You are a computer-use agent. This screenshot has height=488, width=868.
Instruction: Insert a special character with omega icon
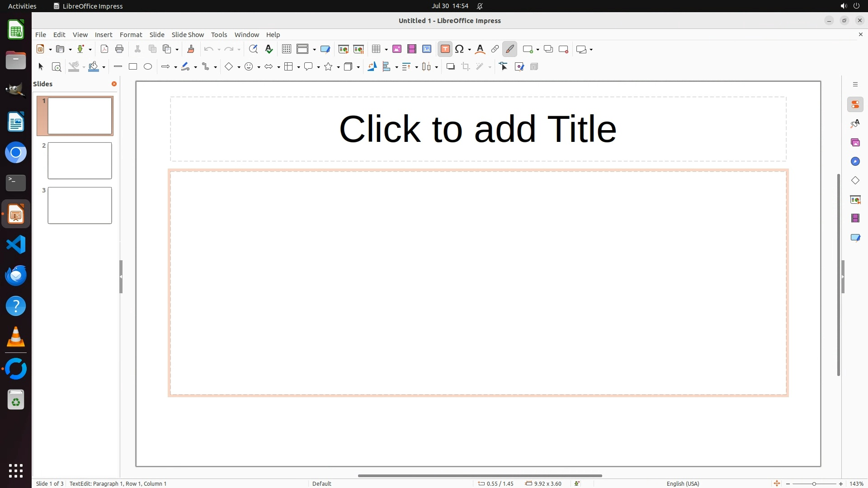(460, 49)
